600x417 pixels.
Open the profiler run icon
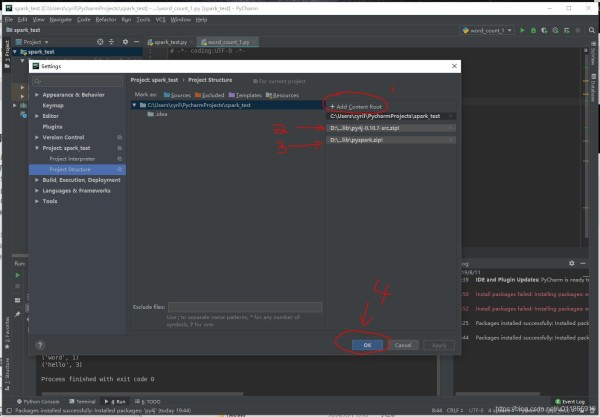(555, 30)
